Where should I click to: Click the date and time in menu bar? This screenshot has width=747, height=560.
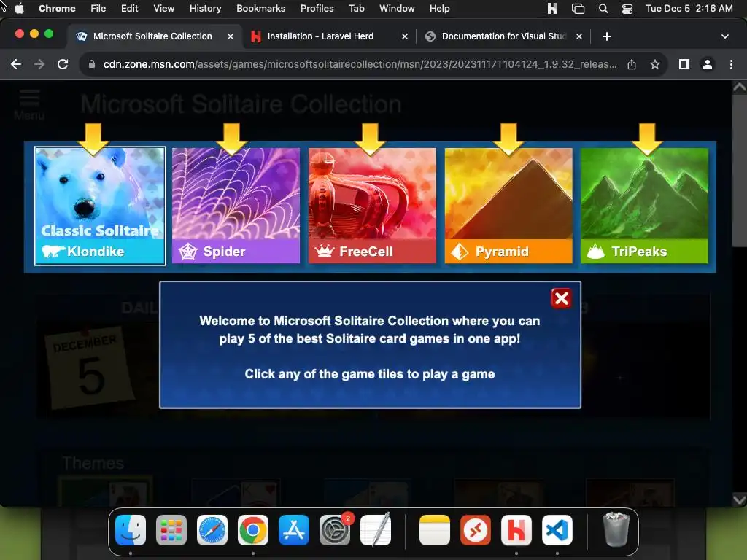point(689,8)
